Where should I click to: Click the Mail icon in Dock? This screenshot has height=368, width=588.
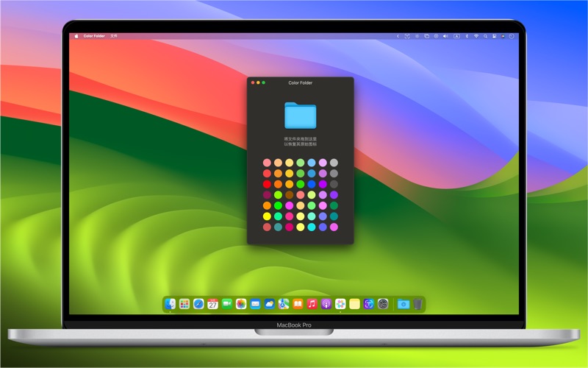click(x=255, y=304)
